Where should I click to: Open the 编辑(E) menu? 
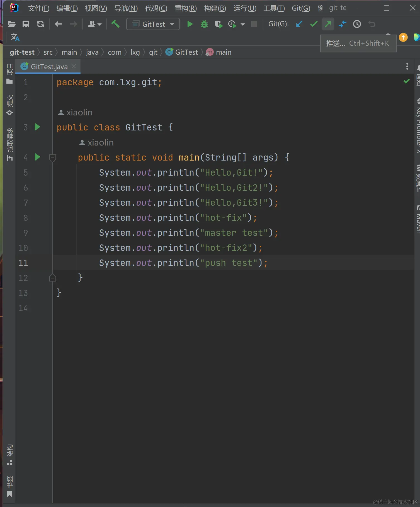point(67,8)
